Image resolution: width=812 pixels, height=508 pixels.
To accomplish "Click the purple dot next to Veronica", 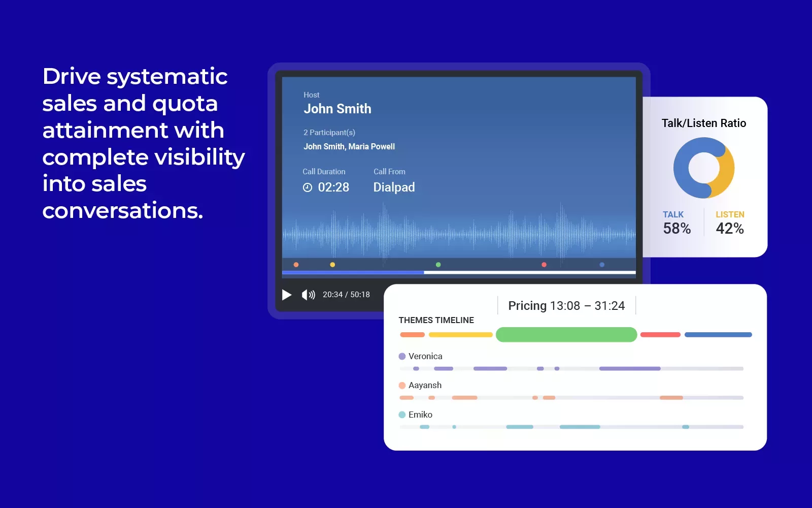I will click(402, 357).
